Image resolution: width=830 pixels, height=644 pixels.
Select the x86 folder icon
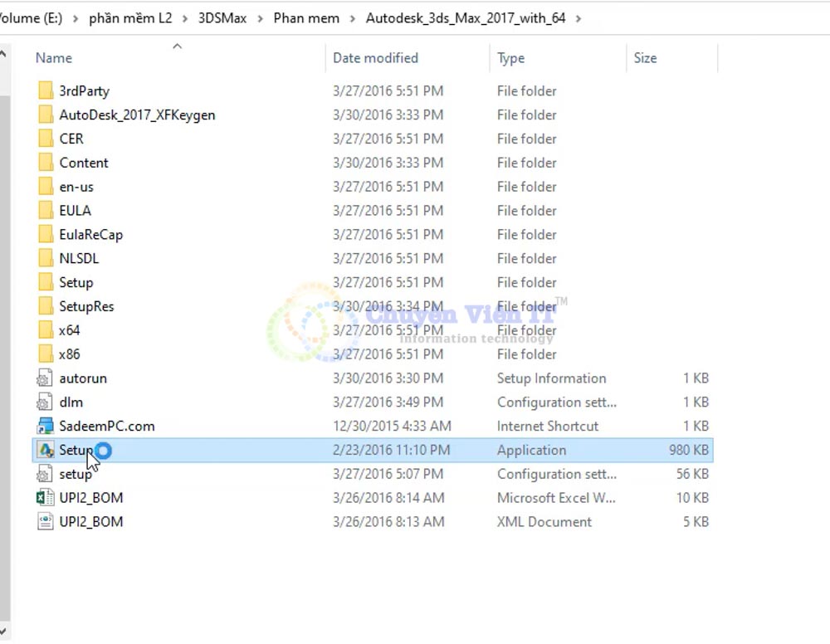[x=46, y=354]
